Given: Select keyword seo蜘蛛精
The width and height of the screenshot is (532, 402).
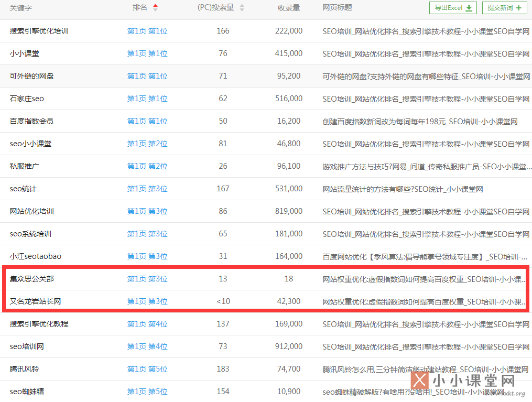Looking at the screenshot, I should pyautogui.click(x=27, y=392).
